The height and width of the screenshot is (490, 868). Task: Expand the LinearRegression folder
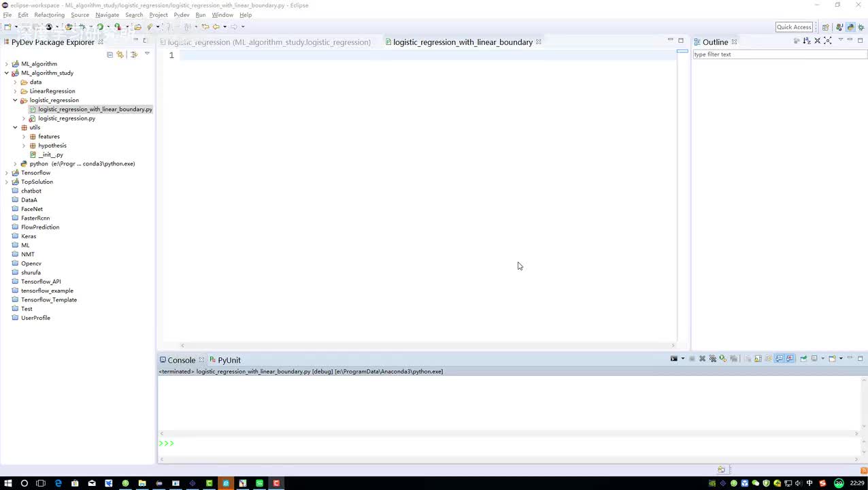[15, 91]
